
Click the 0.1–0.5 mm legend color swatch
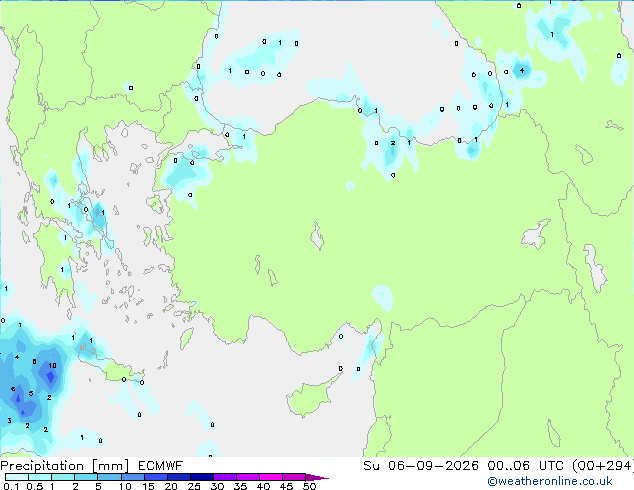click(17, 477)
